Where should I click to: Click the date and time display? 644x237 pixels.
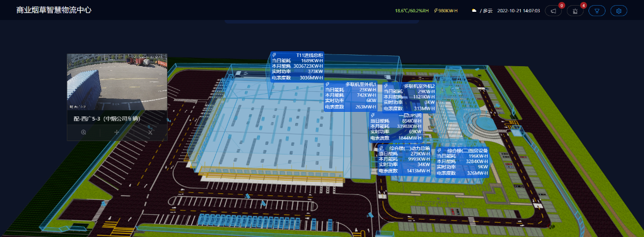518,11
